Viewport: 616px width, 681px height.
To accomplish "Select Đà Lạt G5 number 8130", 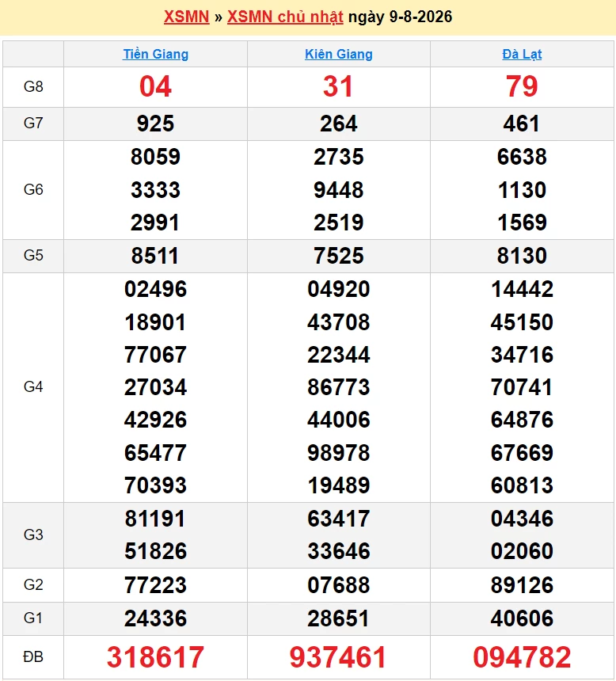I will 522,256.
